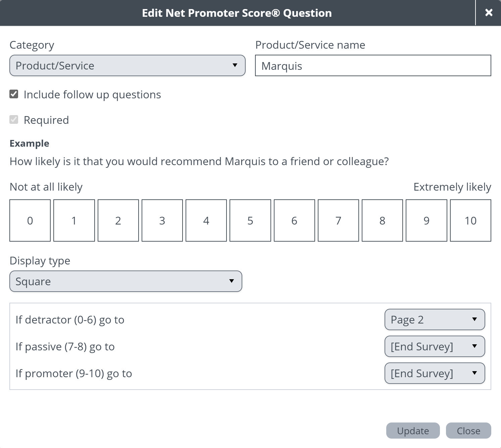Select score box 1
Screen dimensions: 501x448
click(74, 220)
